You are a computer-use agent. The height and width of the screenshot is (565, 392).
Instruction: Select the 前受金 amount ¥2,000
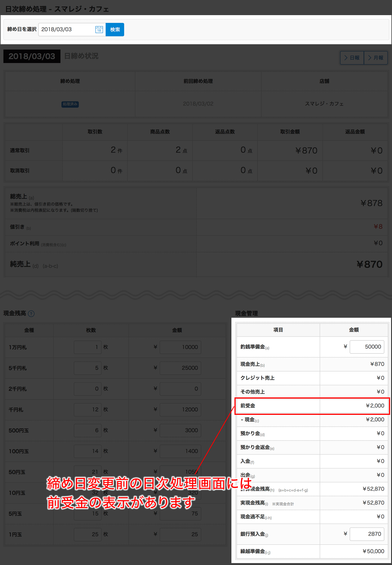375,406
